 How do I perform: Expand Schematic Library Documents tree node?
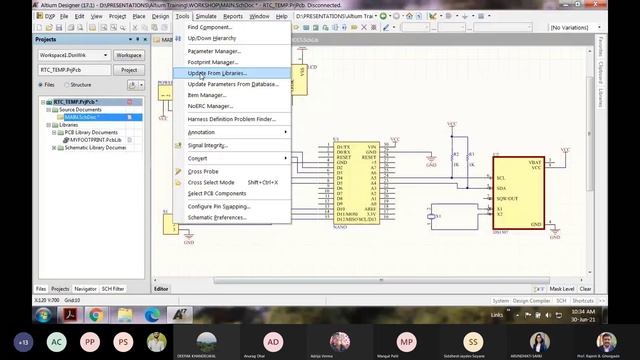[x=54, y=148]
